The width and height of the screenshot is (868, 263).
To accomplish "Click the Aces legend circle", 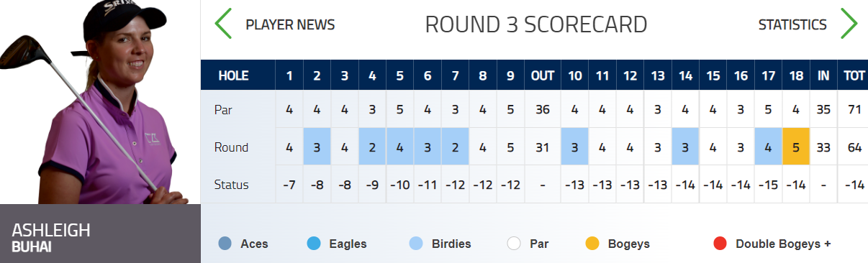I will point(225,244).
